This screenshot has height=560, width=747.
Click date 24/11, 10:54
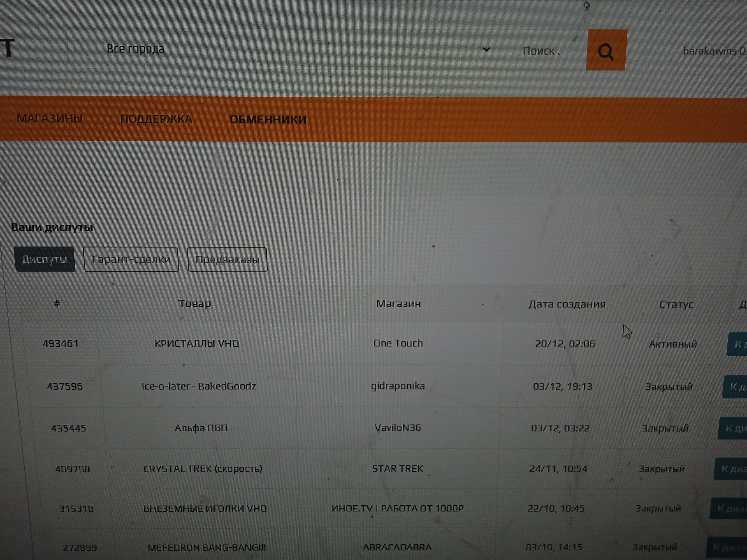tap(558, 469)
